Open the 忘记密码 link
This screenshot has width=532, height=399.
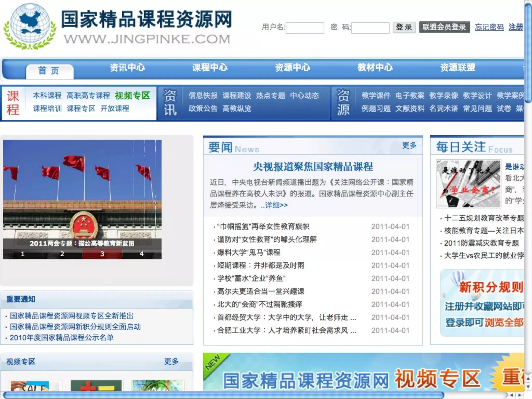pos(489,27)
